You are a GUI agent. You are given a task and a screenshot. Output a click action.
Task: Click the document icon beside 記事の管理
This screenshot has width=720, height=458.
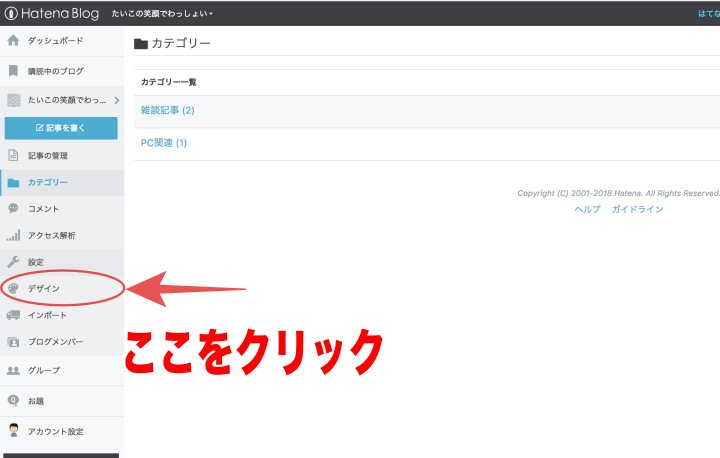click(13, 155)
